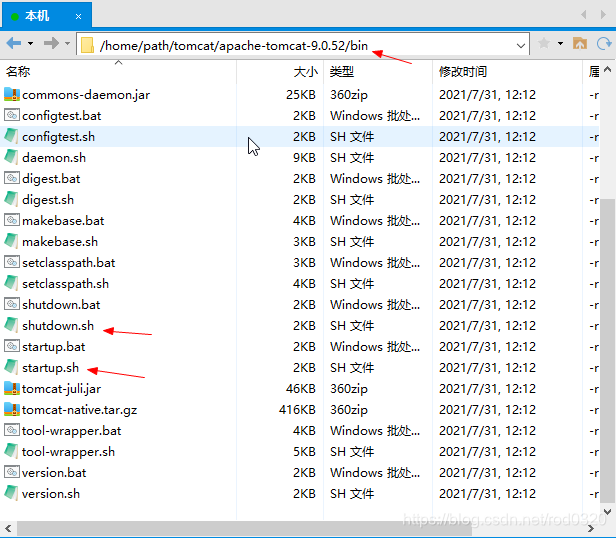
Task: Select file name startup.sh
Action: [x=50, y=368]
